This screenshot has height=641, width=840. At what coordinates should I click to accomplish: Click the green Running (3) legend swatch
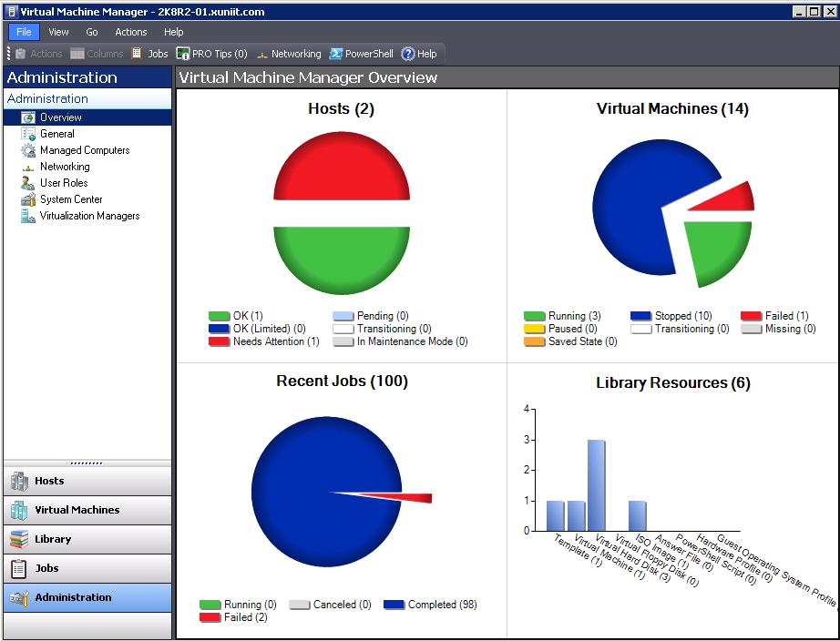pos(534,316)
